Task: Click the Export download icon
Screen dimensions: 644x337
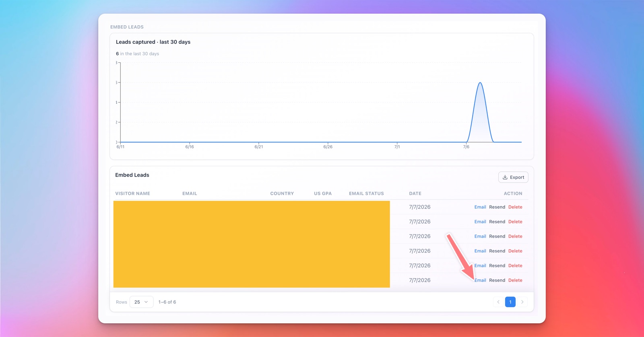Action: (505, 177)
